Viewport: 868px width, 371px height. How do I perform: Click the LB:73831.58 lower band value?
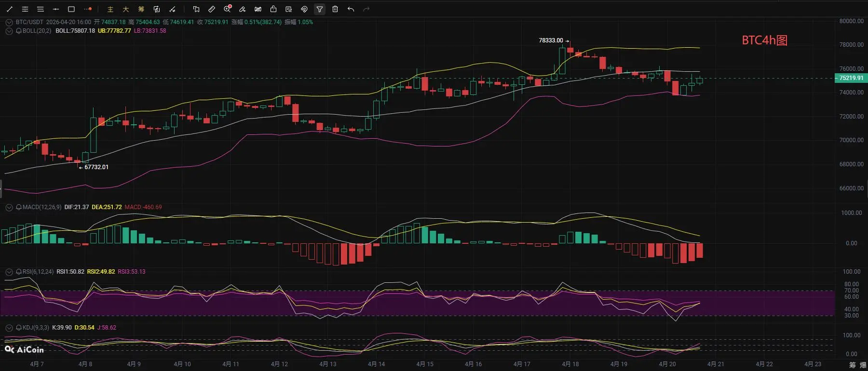pyautogui.click(x=150, y=31)
